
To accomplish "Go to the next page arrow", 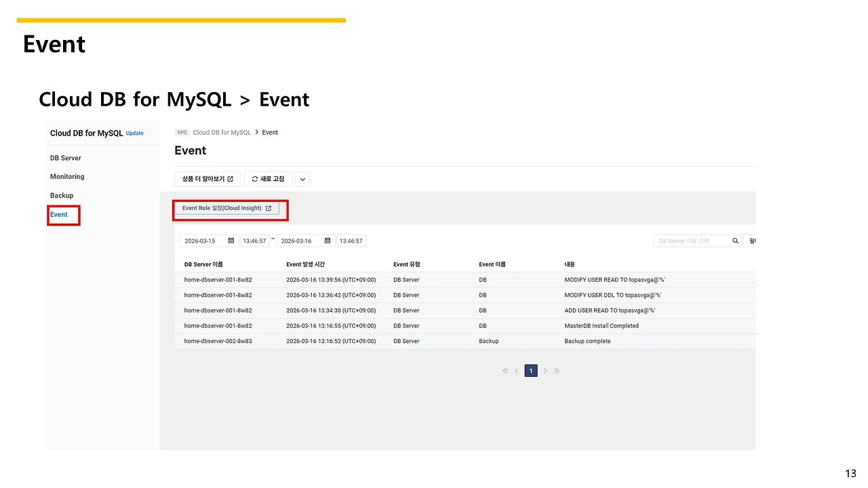I will [545, 371].
